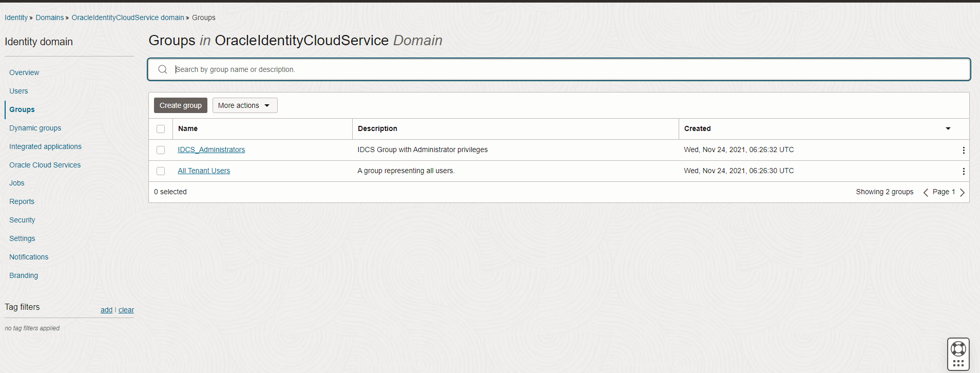Click 'no tag filters applied' text
980x373 pixels.
pos(32,328)
